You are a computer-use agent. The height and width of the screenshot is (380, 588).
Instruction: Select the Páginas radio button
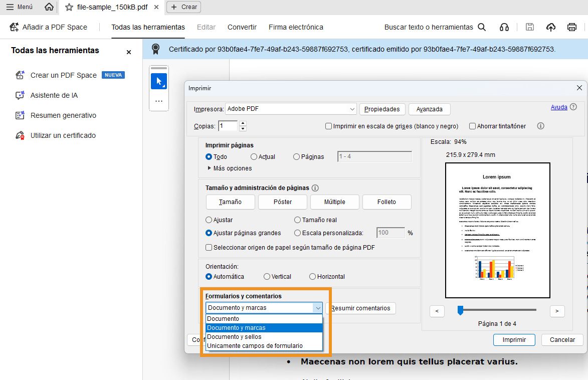point(297,157)
